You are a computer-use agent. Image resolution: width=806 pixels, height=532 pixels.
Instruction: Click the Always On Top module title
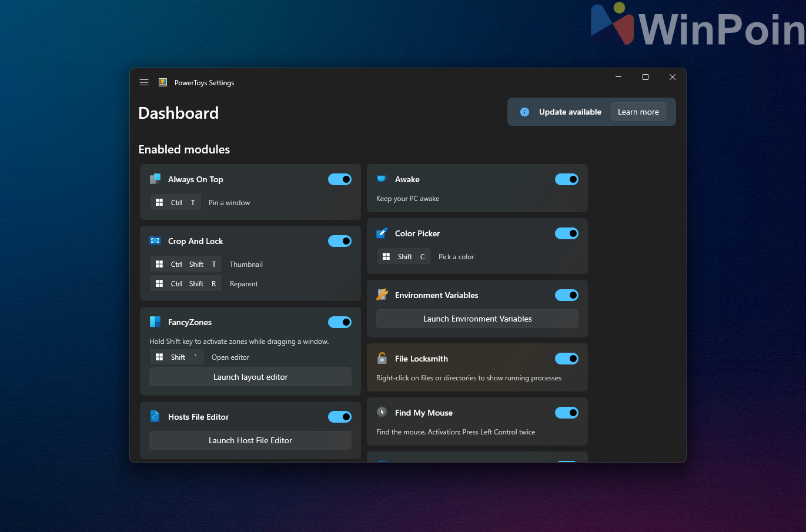[195, 179]
